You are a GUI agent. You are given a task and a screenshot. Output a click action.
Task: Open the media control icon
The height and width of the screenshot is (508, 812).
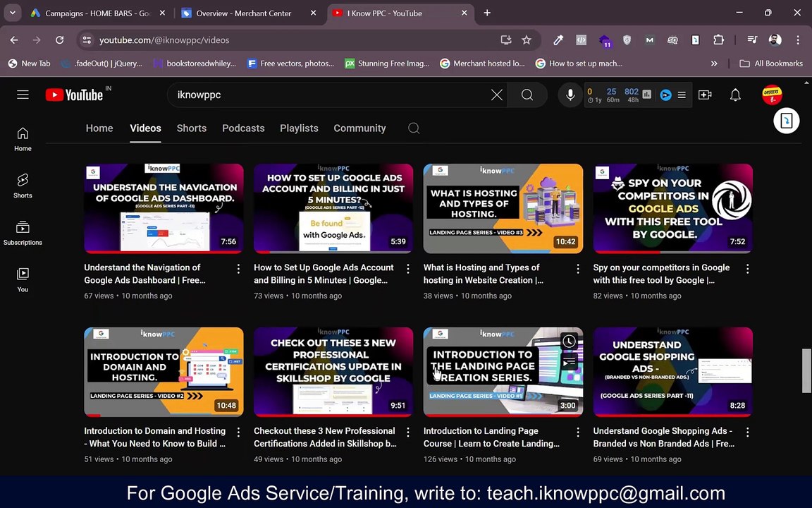tap(753, 40)
